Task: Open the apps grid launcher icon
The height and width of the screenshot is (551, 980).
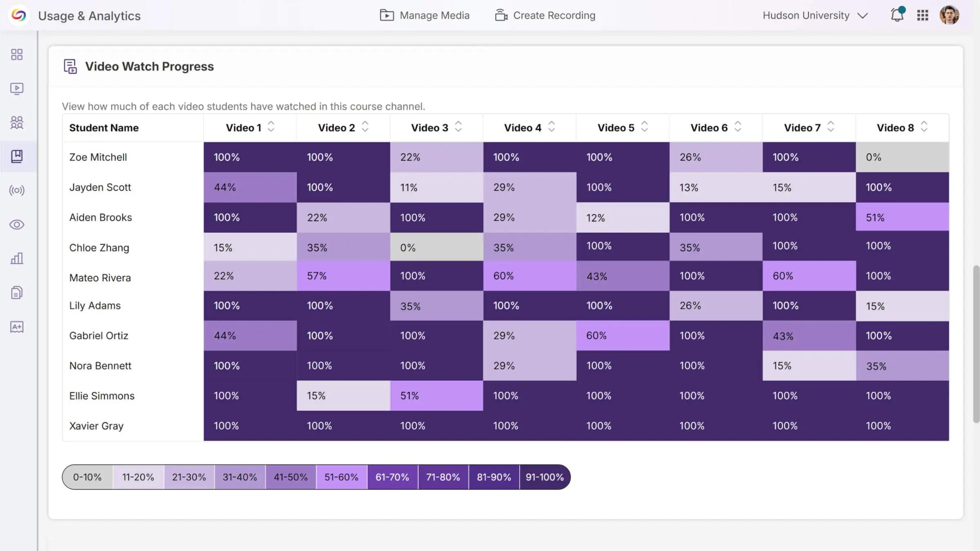Action: [x=922, y=16]
